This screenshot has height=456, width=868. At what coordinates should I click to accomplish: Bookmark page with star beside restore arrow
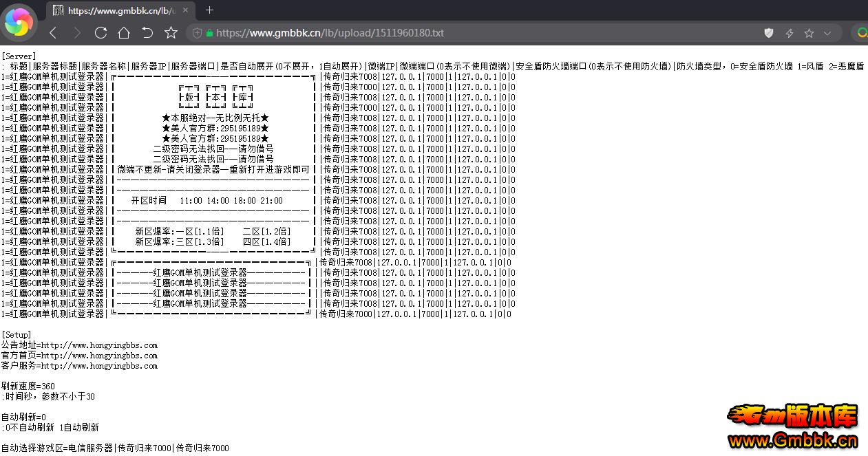[x=171, y=33]
